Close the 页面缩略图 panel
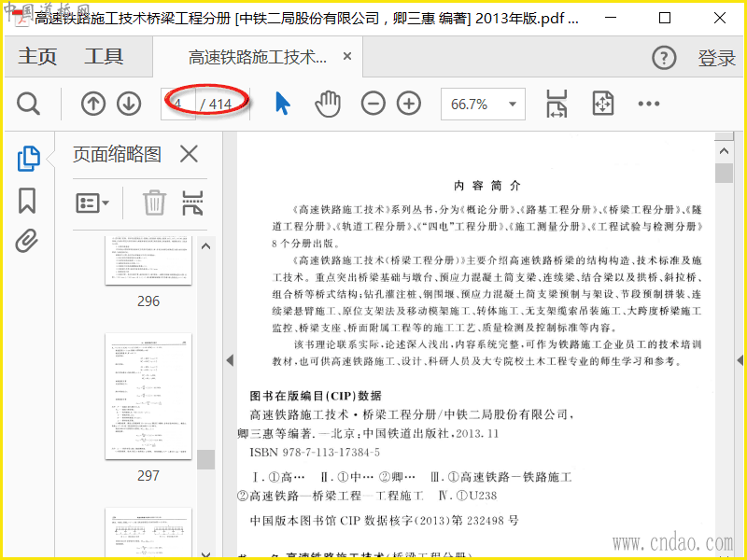The image size is (747, 560). pos(189,154)
